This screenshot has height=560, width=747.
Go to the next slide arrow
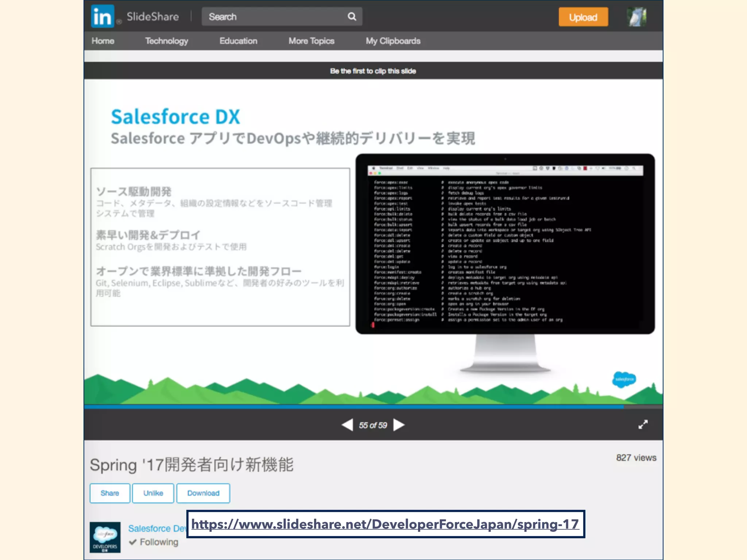[399, 425]
